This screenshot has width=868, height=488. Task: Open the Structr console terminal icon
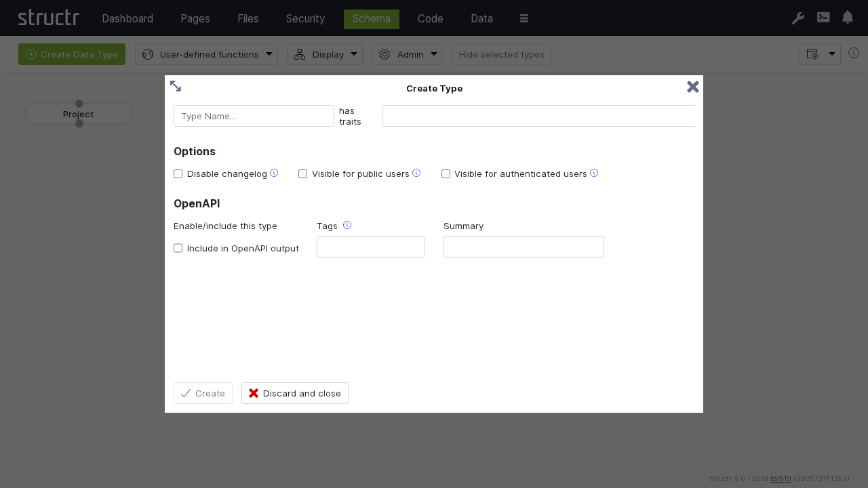point(823,18)
